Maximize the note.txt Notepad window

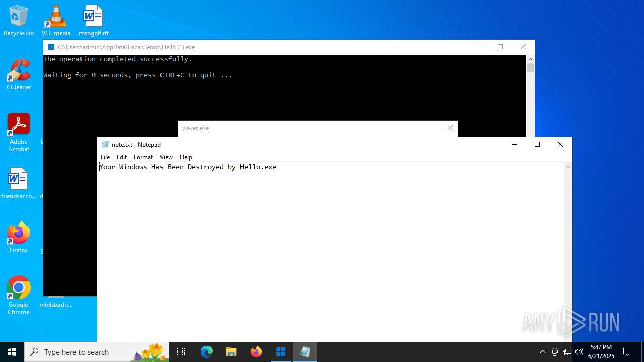pyautogui.click(x=537, y=144)
